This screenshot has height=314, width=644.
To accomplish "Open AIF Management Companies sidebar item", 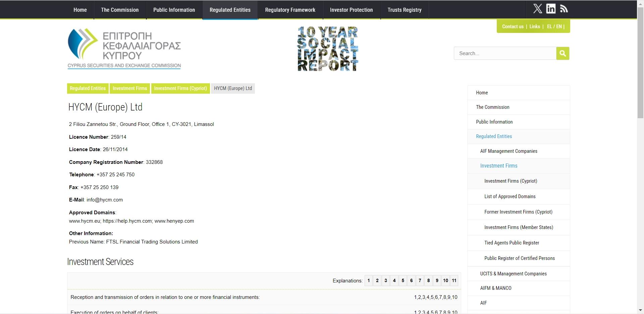I will point(519,151).
